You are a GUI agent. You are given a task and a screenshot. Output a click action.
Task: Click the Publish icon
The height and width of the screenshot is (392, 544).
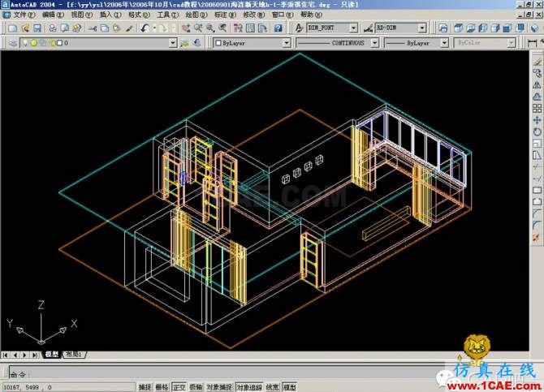[x=76, y=28]
